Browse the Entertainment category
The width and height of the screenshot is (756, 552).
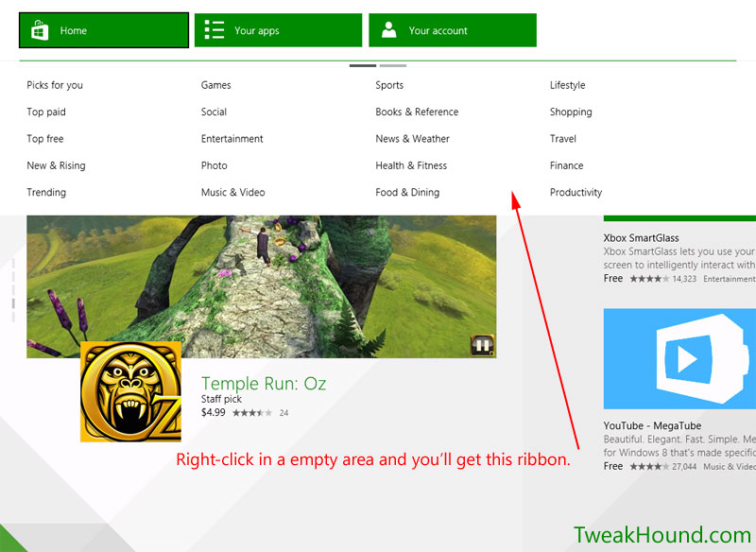click(232, 139)
